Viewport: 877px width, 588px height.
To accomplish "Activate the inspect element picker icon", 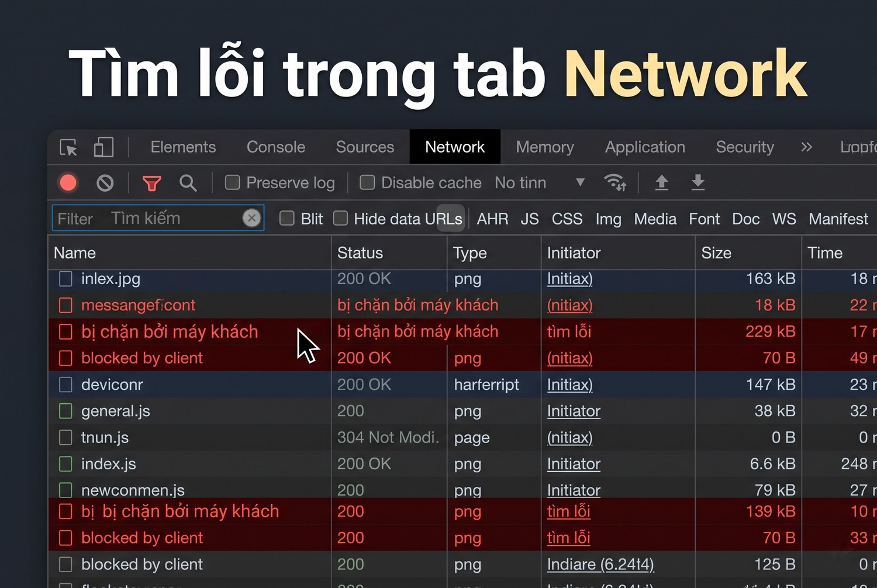I will tap(68, 147).
